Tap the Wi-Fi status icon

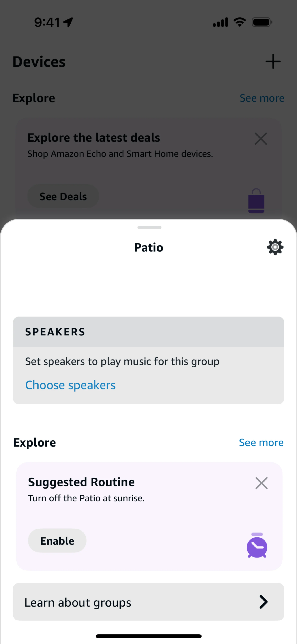point(239,22)
